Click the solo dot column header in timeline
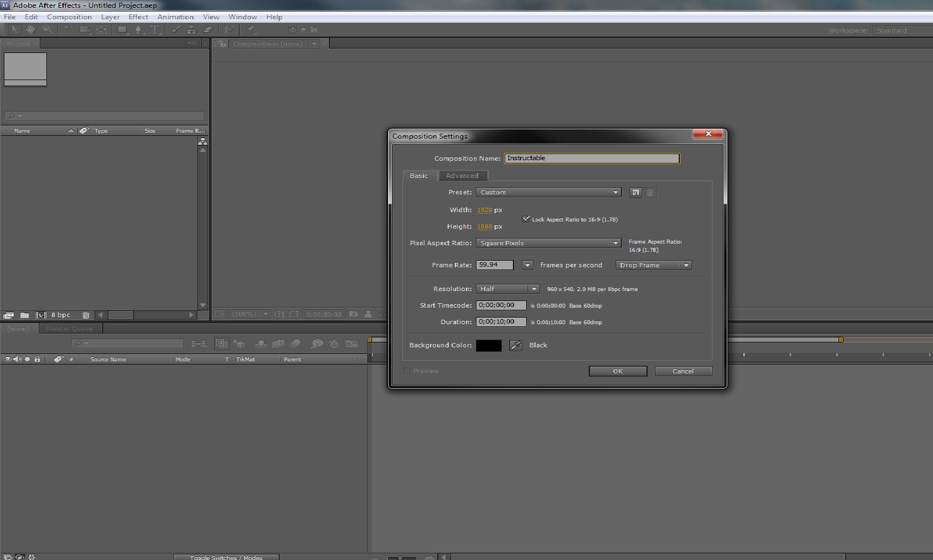This screenshot has width=933, height=560. (27, 359)
